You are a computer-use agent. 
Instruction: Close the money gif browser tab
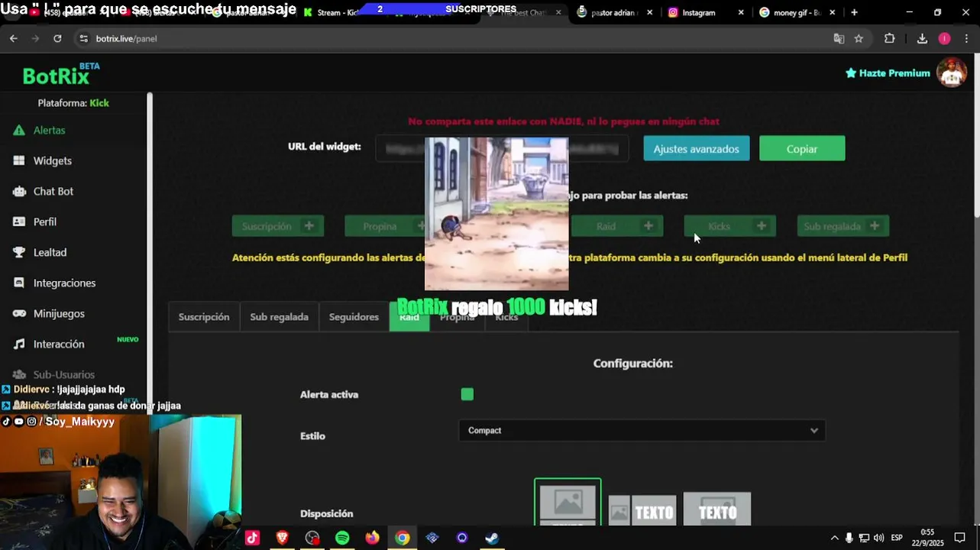tap(832, 12)
